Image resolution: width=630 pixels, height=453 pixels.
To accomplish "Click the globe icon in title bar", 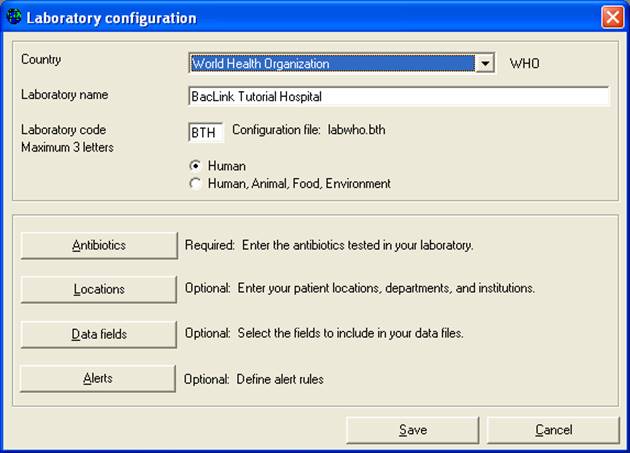I will tap(14, 17).
